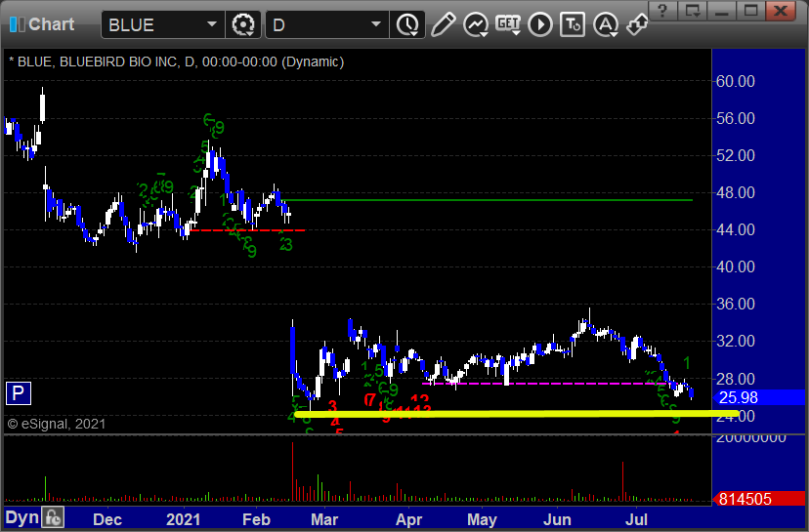809x532 pixels.
Task: Toggle the time-lock padlock icon beside Dyn
Action: (x=53, y=517)
